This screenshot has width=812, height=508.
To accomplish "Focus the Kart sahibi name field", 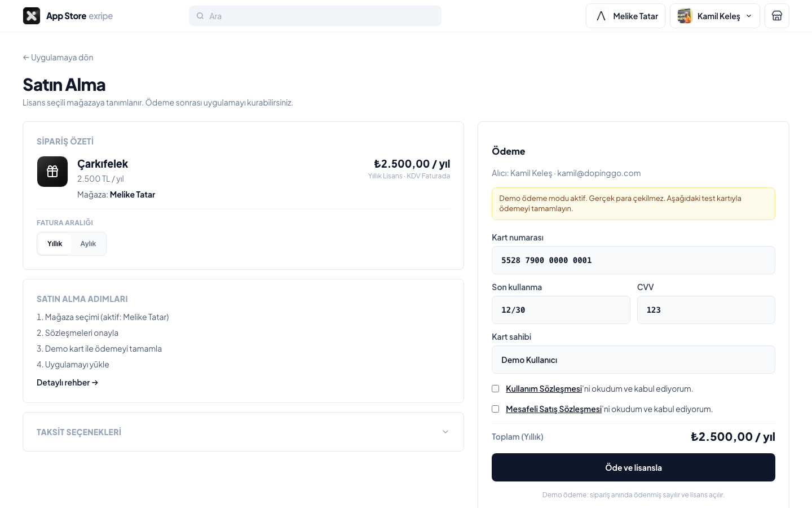I will (633, 360).
